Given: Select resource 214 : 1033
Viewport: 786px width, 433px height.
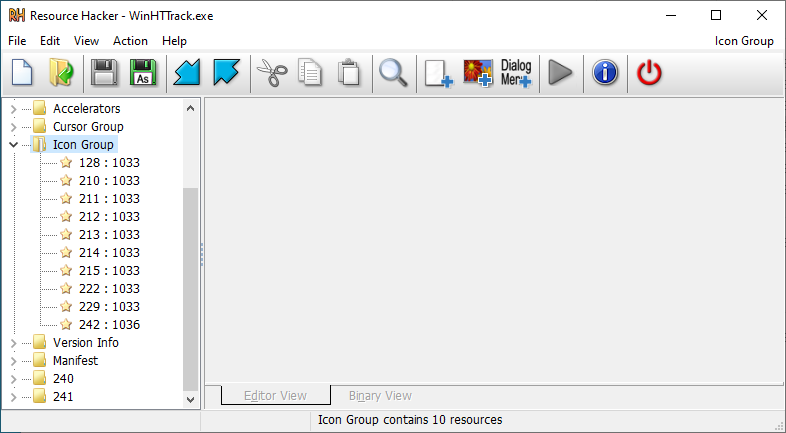Looking at the screenshot, I should tap(109, 253).
